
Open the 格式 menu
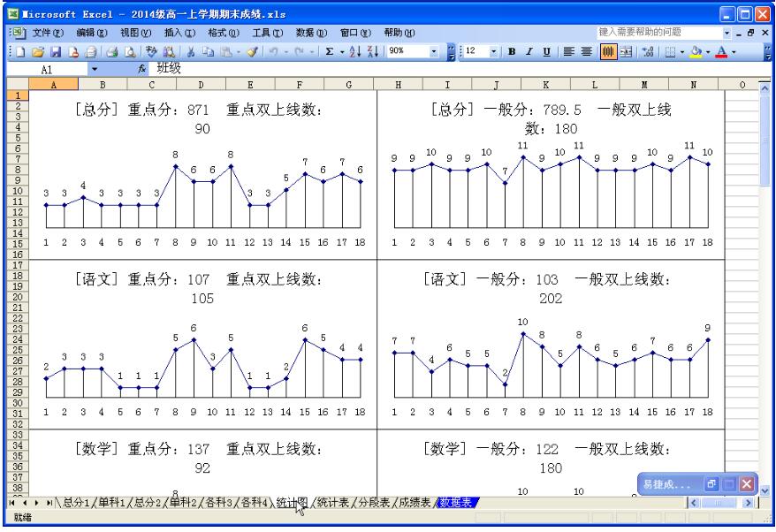point(224,33)
